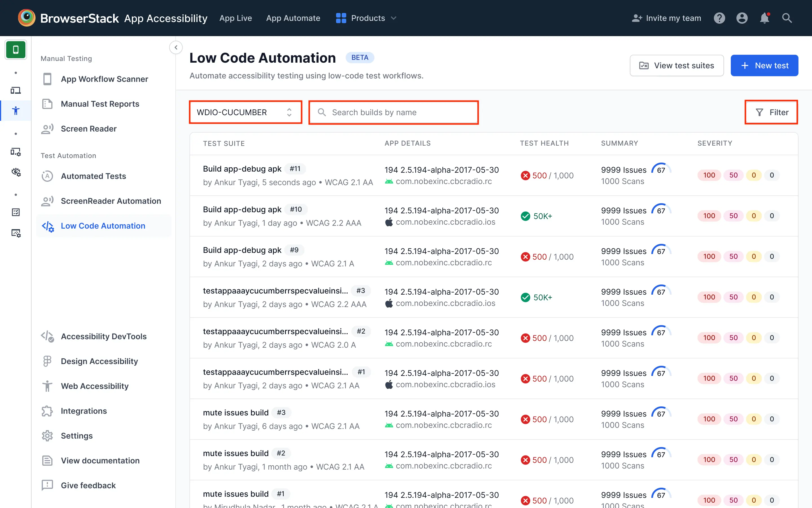Image resolution: width=812 pixels, height=508 pixels.
Task: Click the checklist icon in the left rail
Action: (x=16, y=212)
